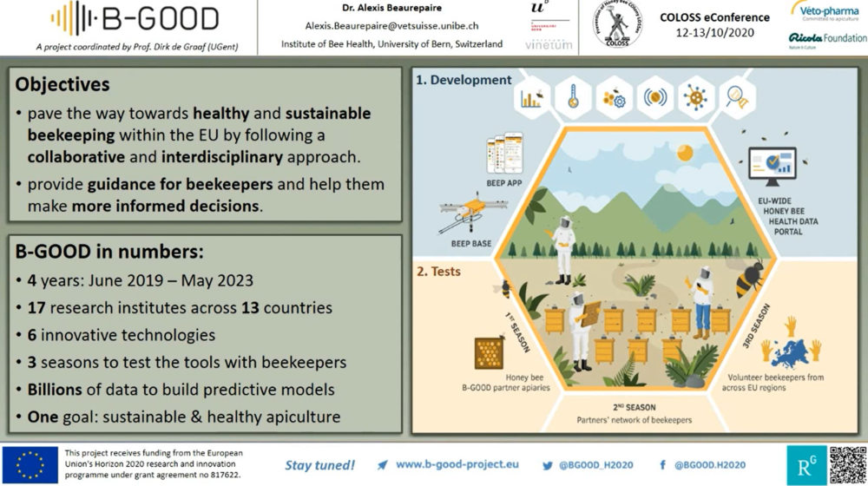Click 'One goal: sustainable & healthy apiculture'
The width and height of the screenshot is (868, 486).
point(184,417)
